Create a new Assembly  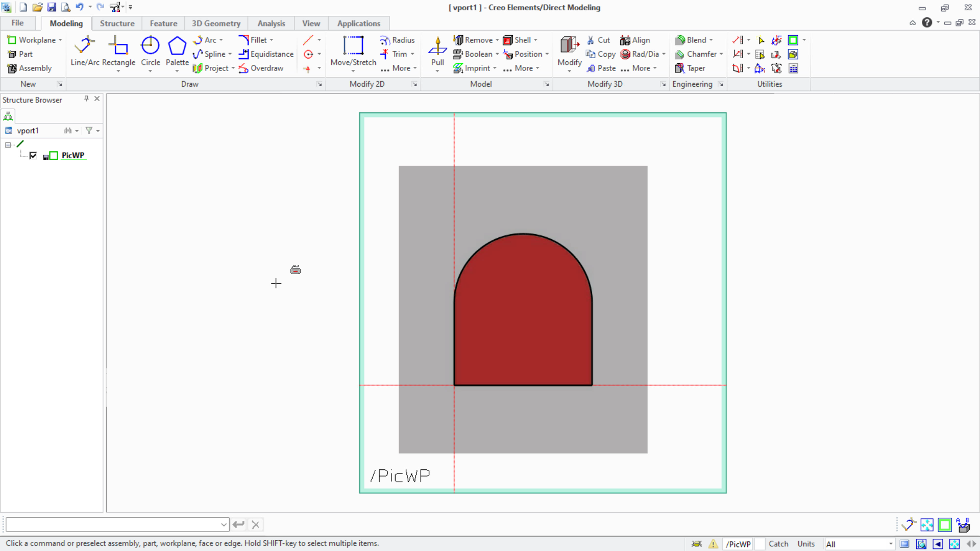30,68
